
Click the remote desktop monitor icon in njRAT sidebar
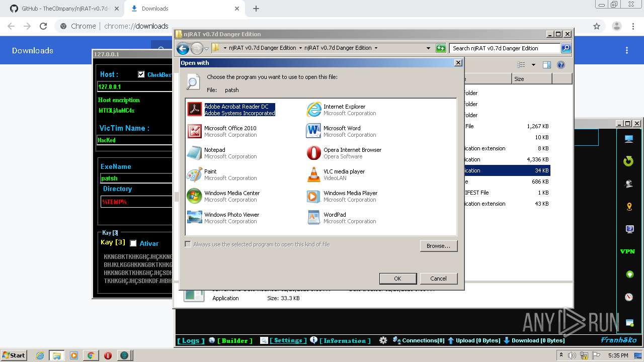click(628, 139)
